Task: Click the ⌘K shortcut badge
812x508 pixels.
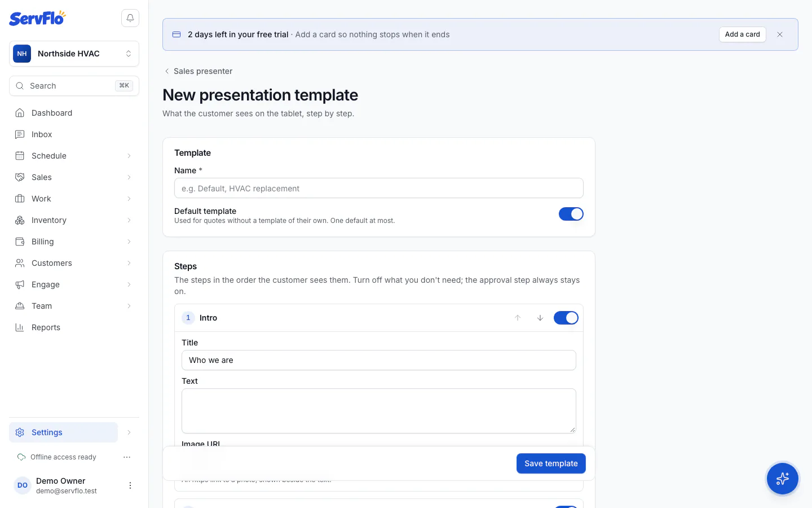Action: coord(124,86)
